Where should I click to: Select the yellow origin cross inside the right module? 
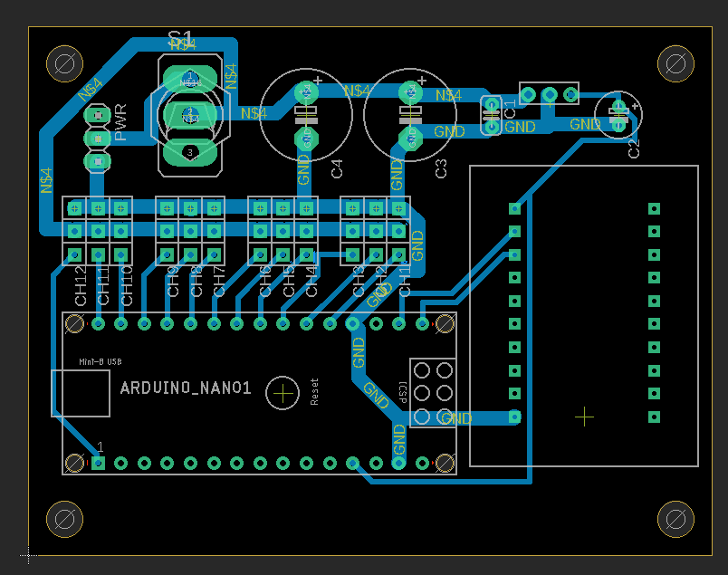tap(584, 417)
